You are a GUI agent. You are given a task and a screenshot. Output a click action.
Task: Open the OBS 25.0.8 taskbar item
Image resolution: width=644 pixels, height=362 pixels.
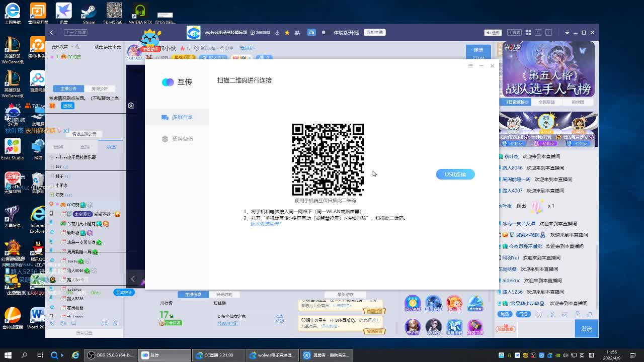pyautogui.click(x=111, y=355)
